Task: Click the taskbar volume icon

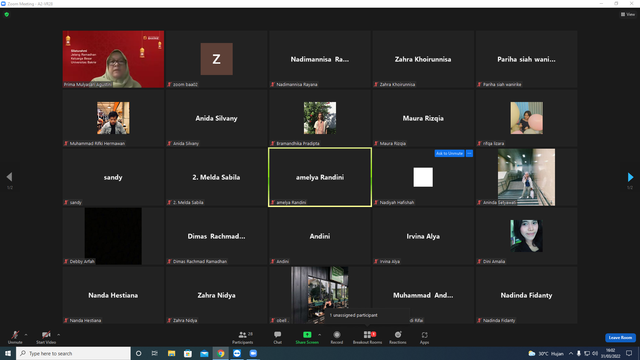Action: coord(595,353)
